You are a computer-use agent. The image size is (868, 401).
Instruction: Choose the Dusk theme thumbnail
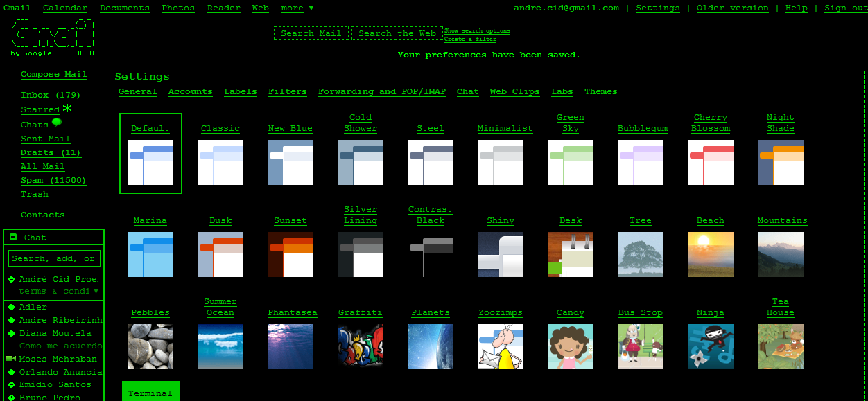point(220,255)
